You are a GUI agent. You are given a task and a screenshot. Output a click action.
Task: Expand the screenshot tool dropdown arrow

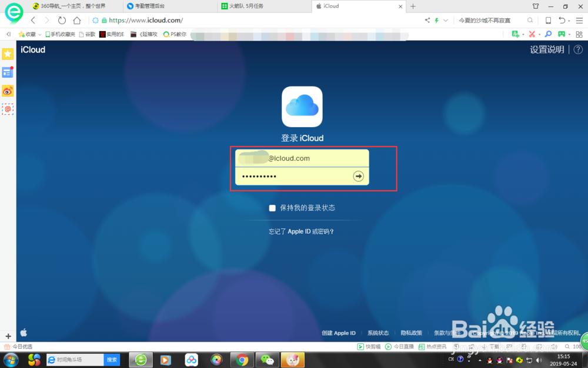[x=539, y=35]
